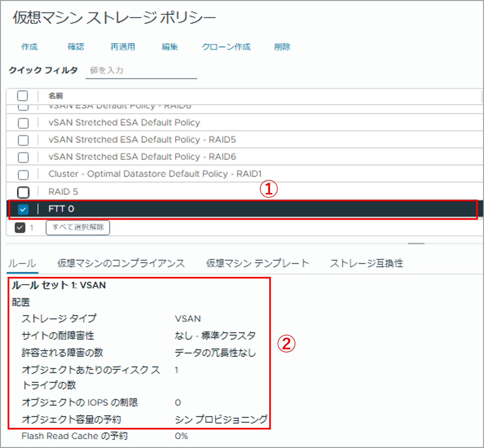Check Cluster - Optimal Datastore Default Policy checkbox
This screenshot has width=484, height=448.
23,175
